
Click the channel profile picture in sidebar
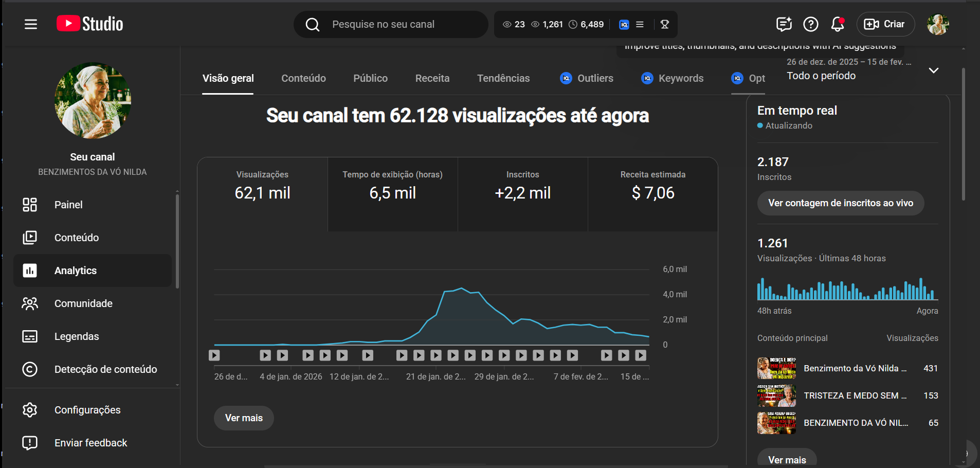click(93, 100)
